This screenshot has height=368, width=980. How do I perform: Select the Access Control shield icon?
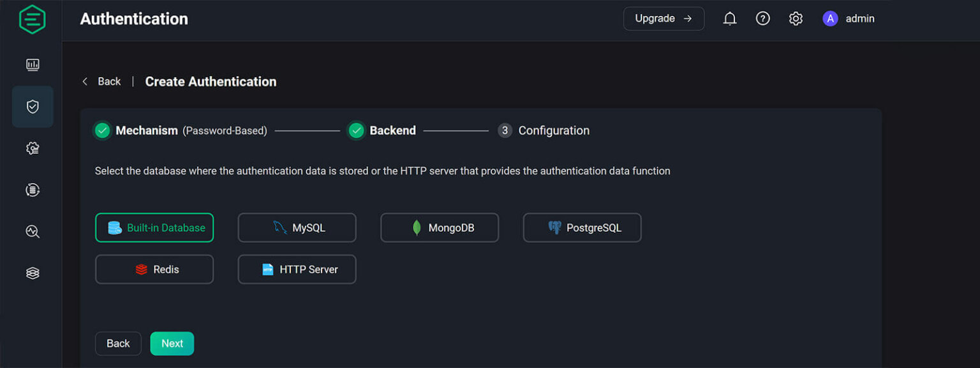[x=33, y=107]
